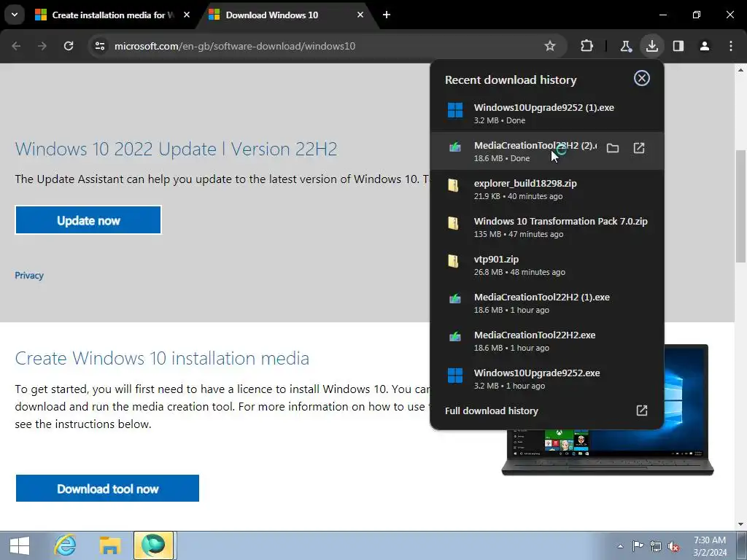Click the Windows10Upgrade9252 (1).exe file icon
Screen dimensions: 747x560
tap(455, 110)
